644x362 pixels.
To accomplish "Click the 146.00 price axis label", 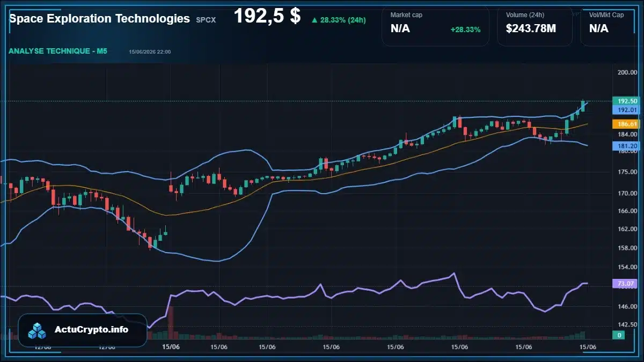I will (627, 307).
